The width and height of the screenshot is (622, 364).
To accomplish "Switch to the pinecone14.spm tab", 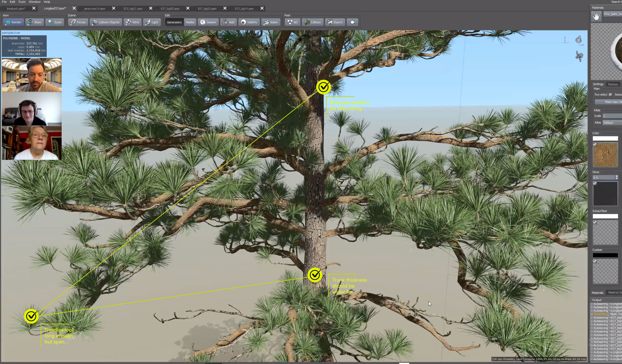I will 95,8.
